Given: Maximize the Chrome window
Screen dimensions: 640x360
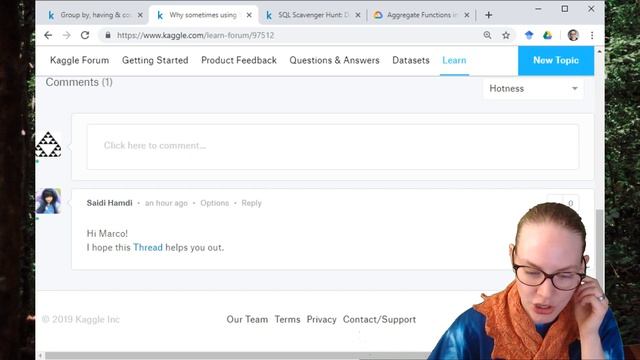Looking at the screenshot, I should point(564,9).
